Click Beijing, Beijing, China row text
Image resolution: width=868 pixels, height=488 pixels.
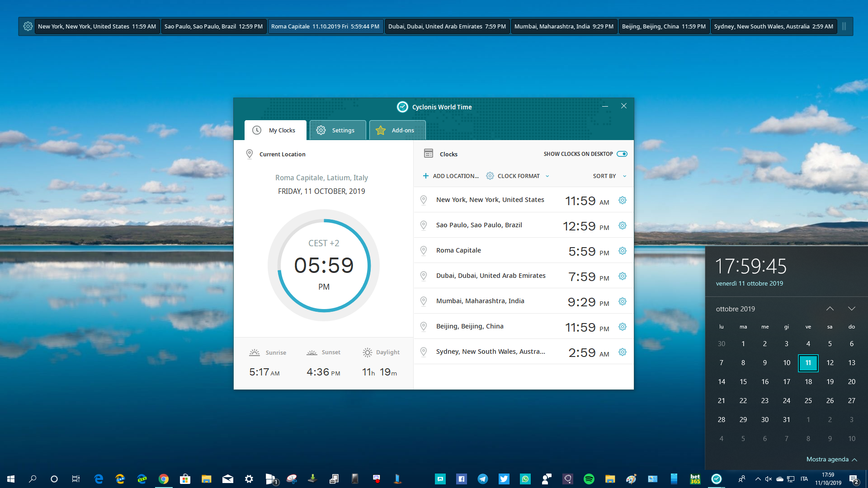[470, 326]
